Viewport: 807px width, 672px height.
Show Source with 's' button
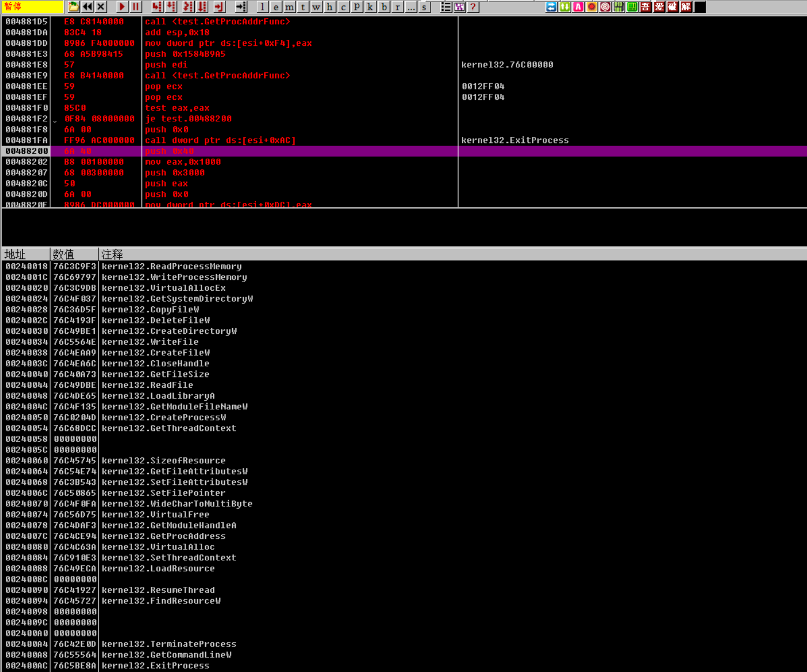click(425, 6)
